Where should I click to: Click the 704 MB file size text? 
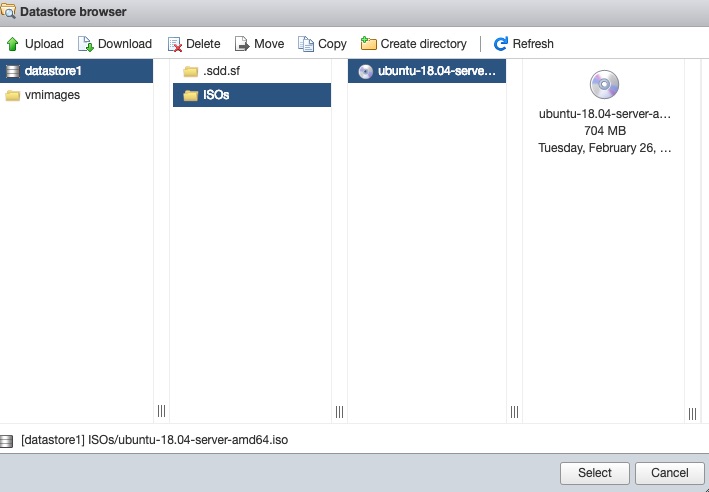605,131
